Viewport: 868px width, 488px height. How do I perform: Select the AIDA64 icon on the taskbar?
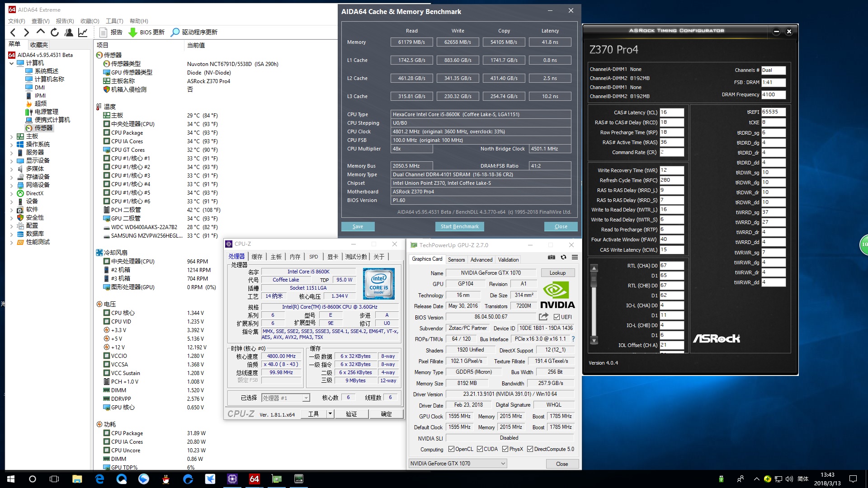[254, 479]
